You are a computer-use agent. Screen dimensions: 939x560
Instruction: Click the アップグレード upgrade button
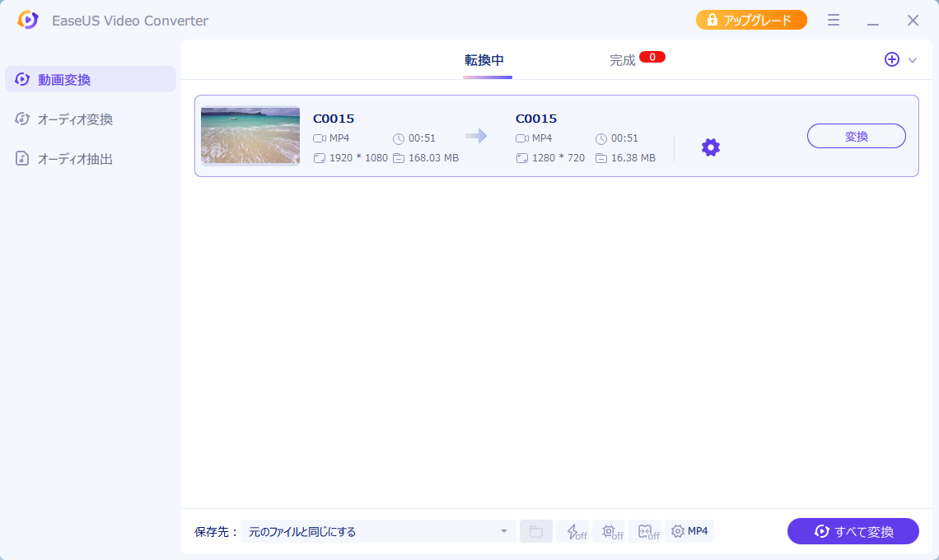tap(751, 21)
